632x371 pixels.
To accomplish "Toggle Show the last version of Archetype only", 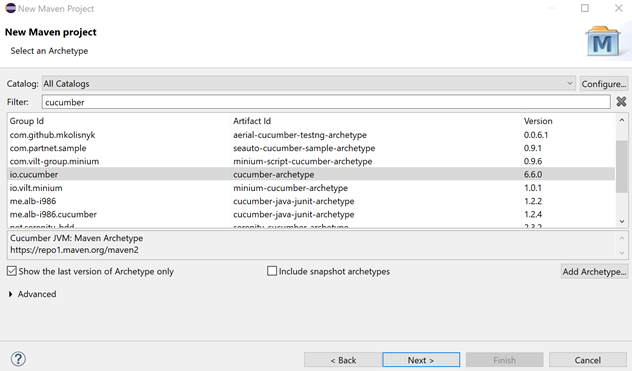I will coord(12,271).
